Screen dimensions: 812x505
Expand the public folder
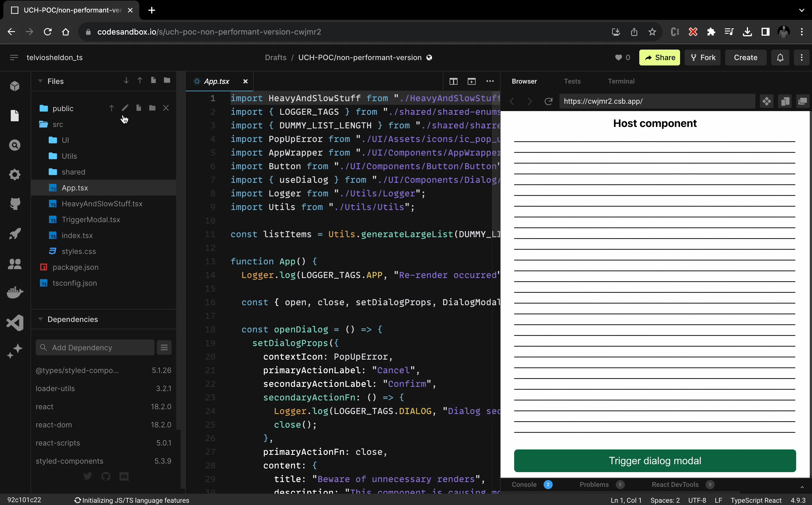[x=44, y=108]
